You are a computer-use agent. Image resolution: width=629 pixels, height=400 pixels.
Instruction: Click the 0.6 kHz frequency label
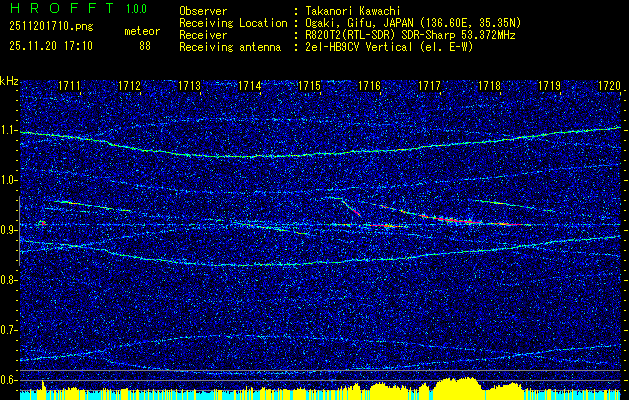10,379
